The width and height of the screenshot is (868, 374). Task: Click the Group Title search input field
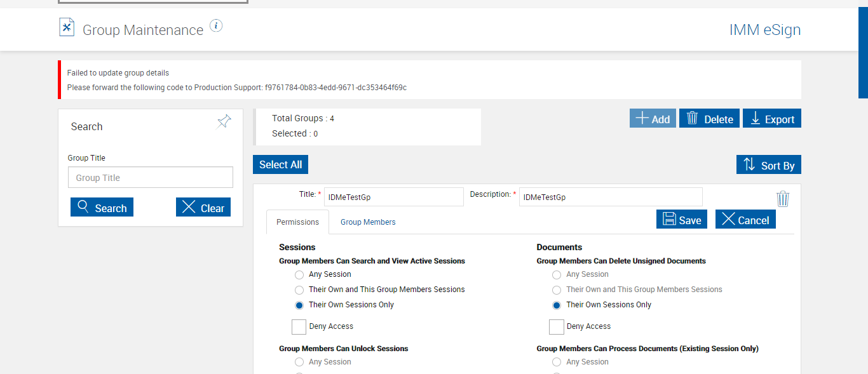pyautogui.click(x=150, y=178)
